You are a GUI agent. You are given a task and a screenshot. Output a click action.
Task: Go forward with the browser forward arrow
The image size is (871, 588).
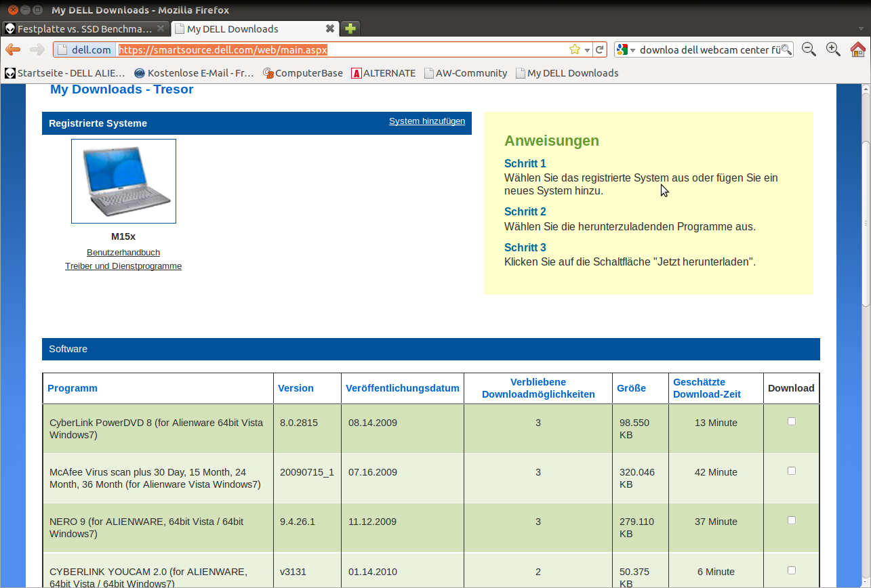coord(37,49)
